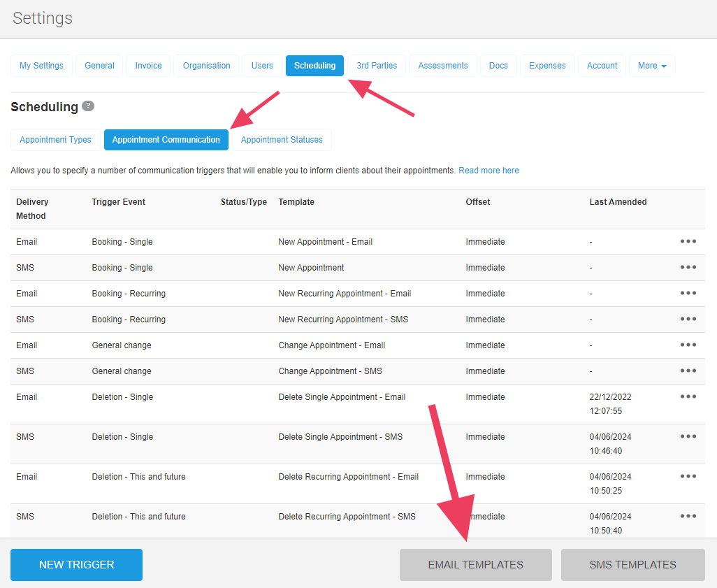The height and width of the screenshot is (588, 717).
Task: Open the Account tab
Action: click(x=602, y=66)
